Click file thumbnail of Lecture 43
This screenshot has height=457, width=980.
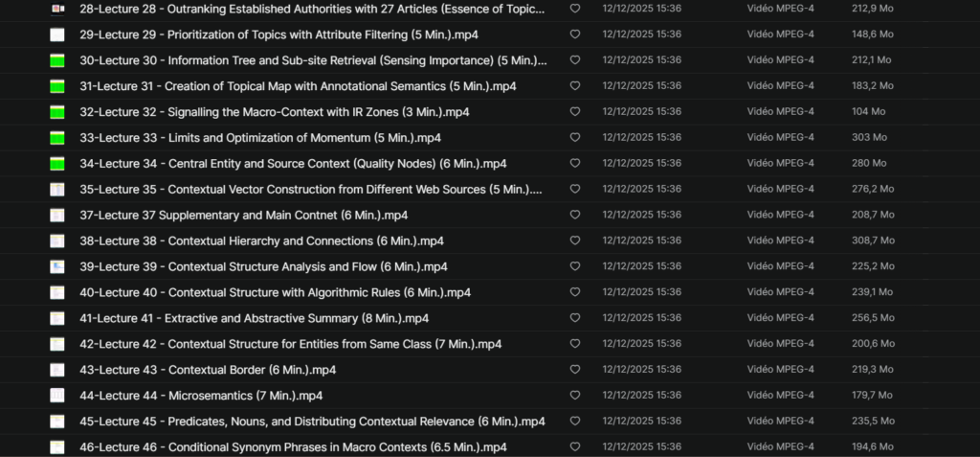point(57,370)
